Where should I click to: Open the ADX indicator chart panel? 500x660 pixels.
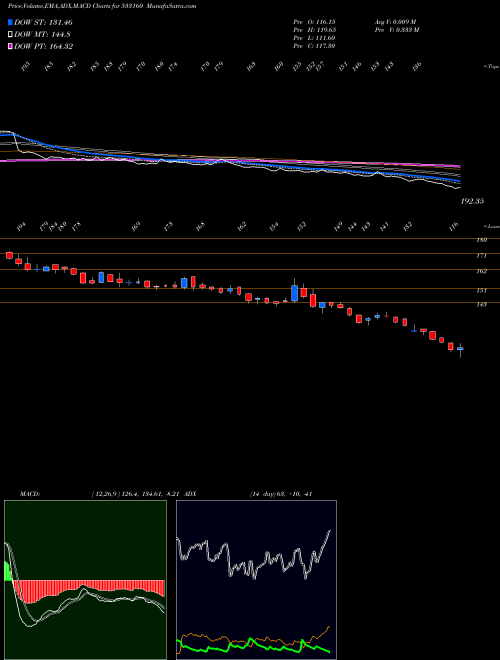pos(256,580)
